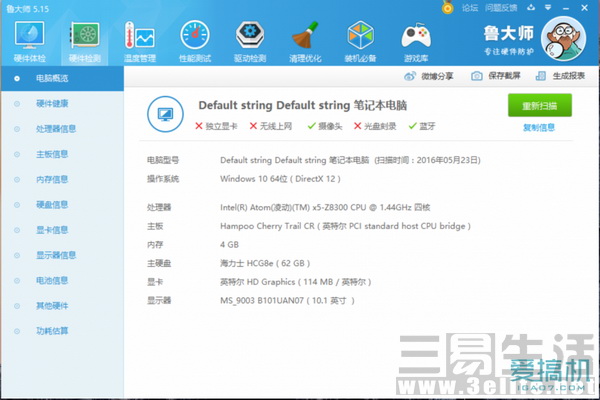600x400 pixels.
Task: Open 装机必备 software cube icon
Action: point(360,42)
